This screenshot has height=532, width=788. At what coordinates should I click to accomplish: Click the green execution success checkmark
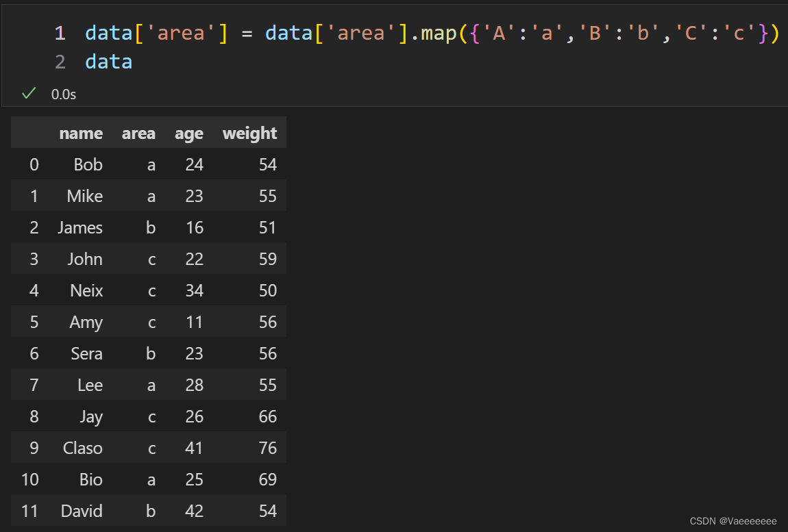(x=29, y=93)
